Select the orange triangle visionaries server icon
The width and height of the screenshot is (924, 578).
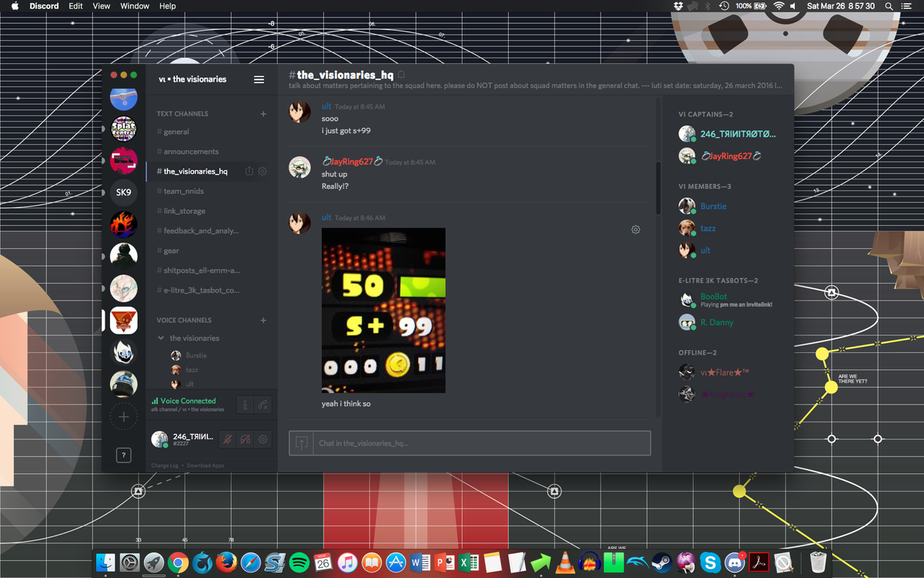[x=124, y=320]
